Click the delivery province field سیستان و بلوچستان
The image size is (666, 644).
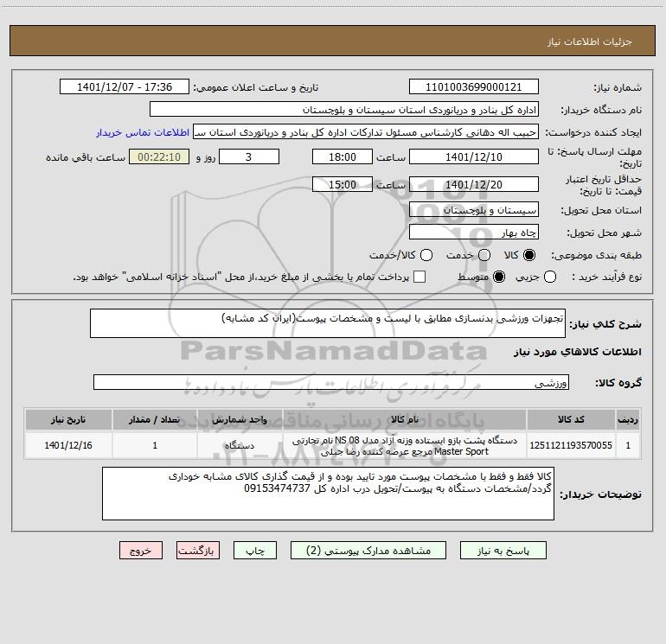pos(474,210)
